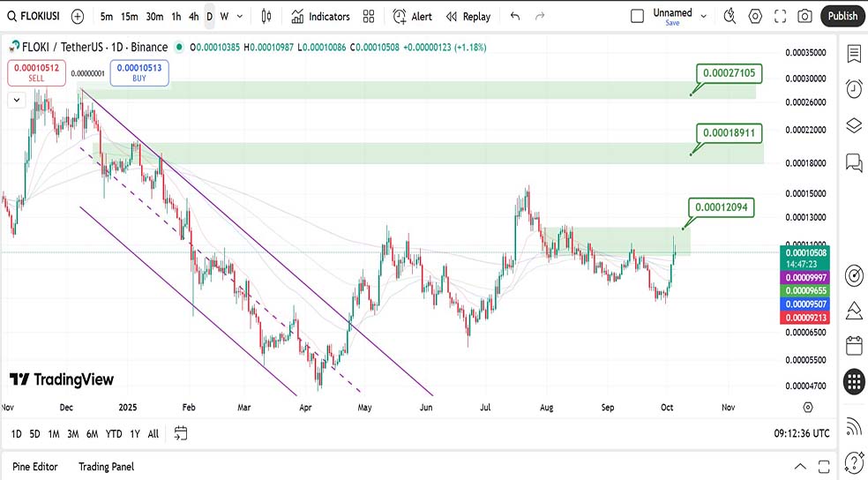Click the 0.00027105 price target label
868x480 pixels.
coord(729,73)
